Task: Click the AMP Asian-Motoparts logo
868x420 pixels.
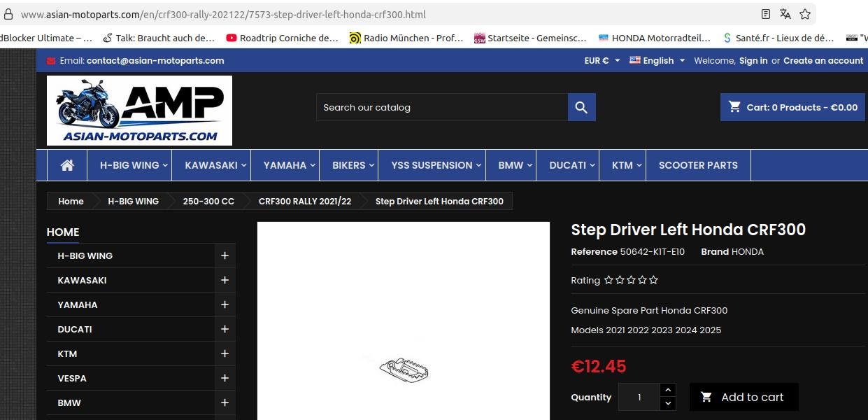Action: (x=139, y=111)
